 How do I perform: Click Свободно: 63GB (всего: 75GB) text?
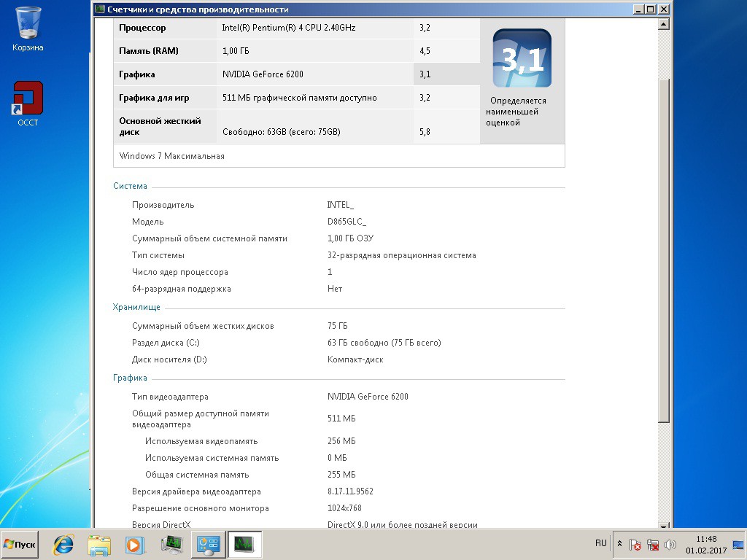click(282, 132)
